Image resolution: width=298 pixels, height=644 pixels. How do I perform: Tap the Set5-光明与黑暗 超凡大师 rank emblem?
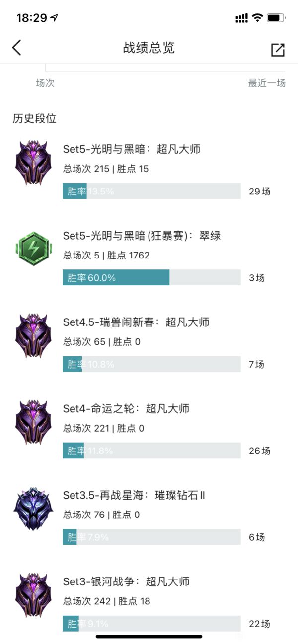tap(33, 162)
